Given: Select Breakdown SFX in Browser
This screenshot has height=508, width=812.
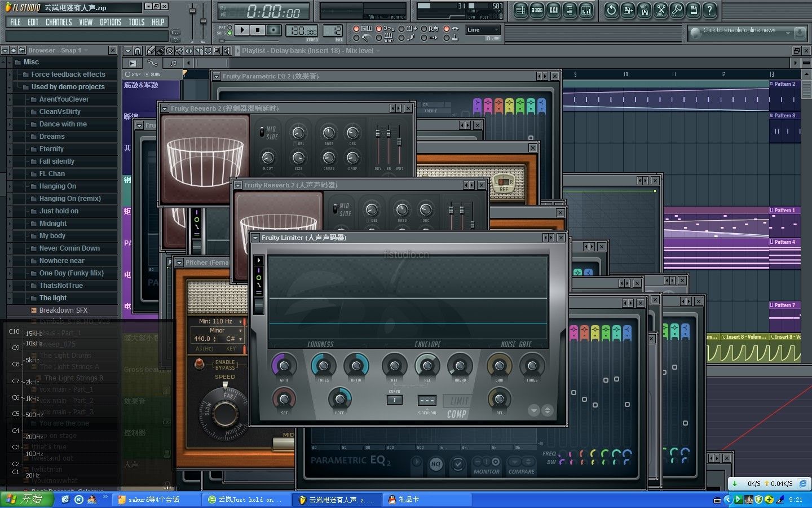Looking at the screenshot, I should click(63, 310).
